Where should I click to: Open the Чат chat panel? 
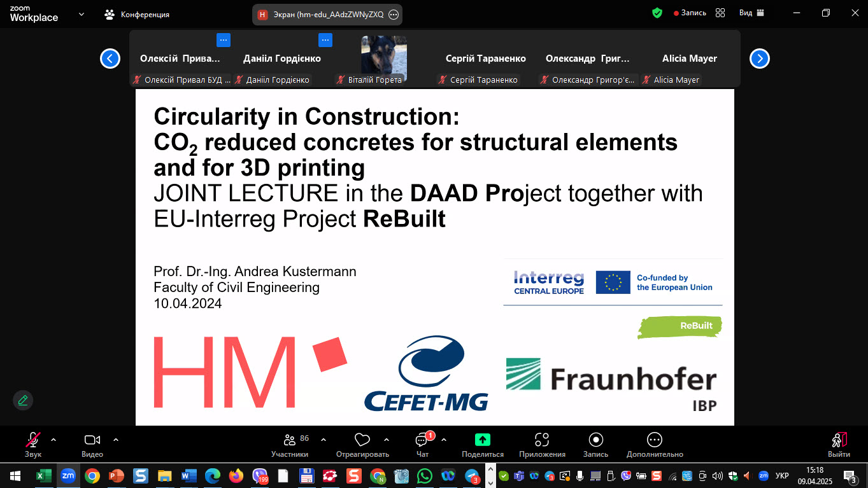tap(422, 445)
